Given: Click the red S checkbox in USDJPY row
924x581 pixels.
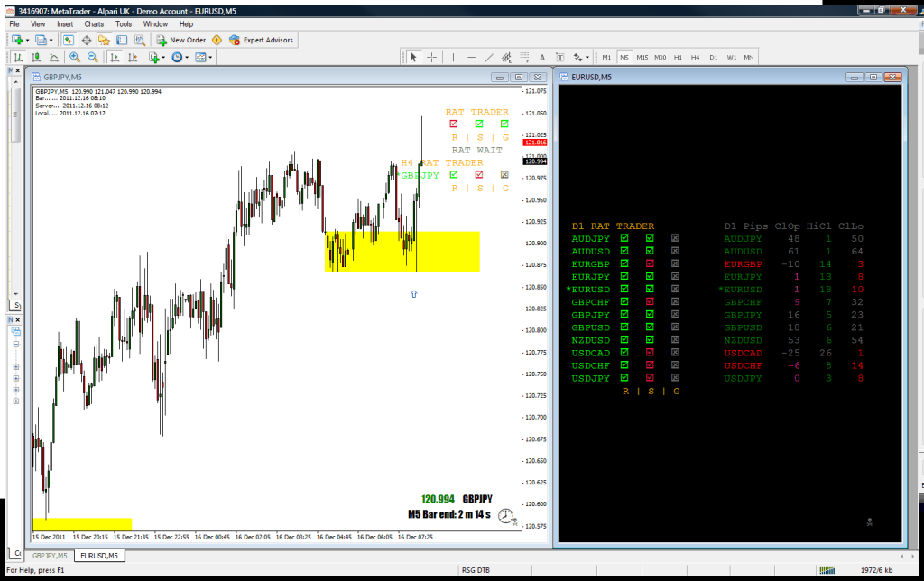Looking at the screenshot, I should 650,378.
